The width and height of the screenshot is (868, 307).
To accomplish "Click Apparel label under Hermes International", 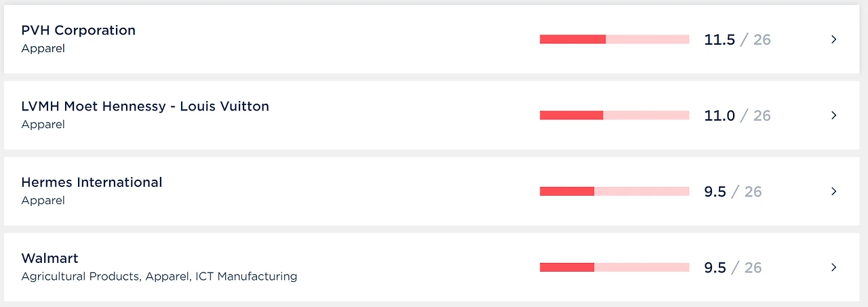I will pyautogui.click(x=43, y=201).
